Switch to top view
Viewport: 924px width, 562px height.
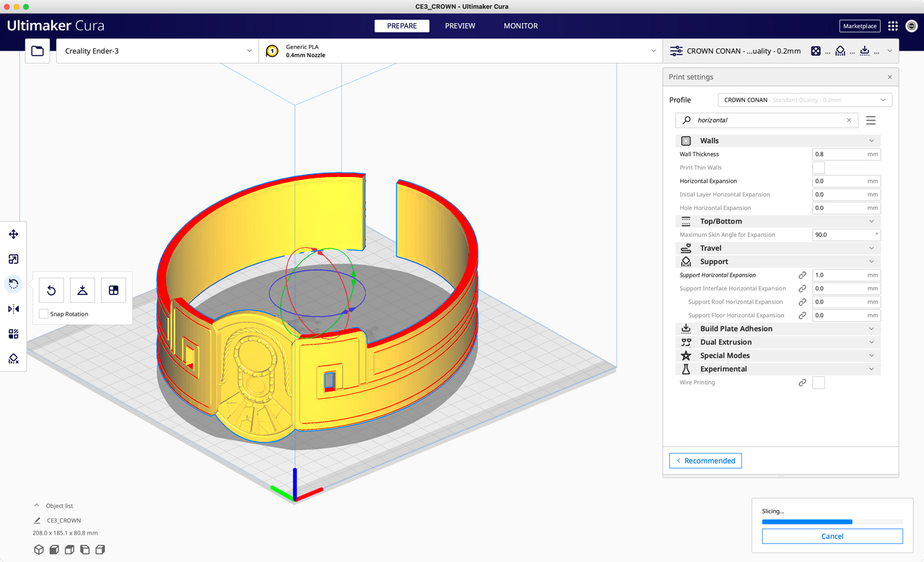(x=69, y=550)
